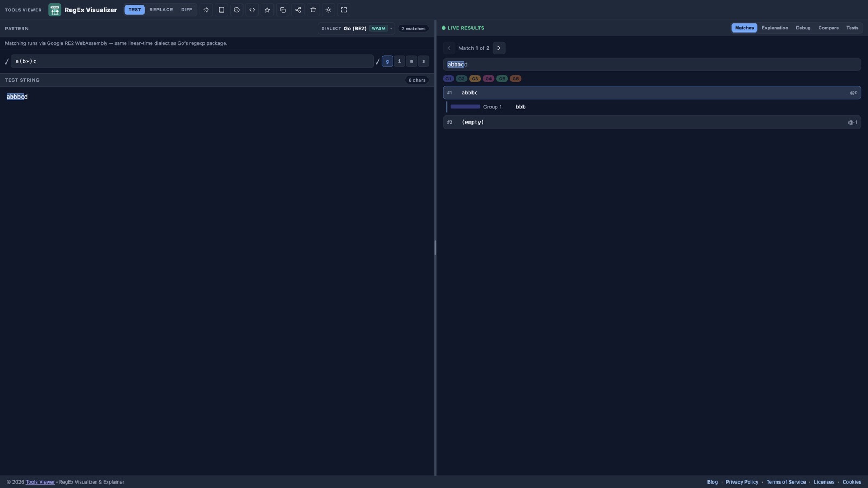Open the Licenses footer link

pyautogui.click(x=824, y=482)
